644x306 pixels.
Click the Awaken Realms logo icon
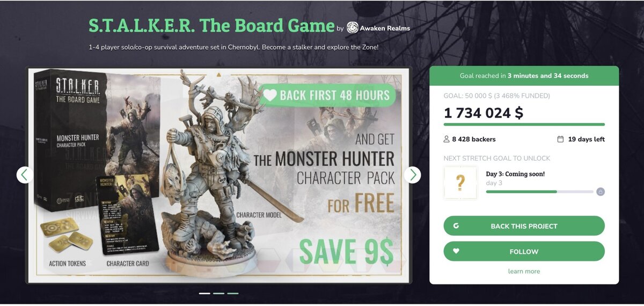353,27
